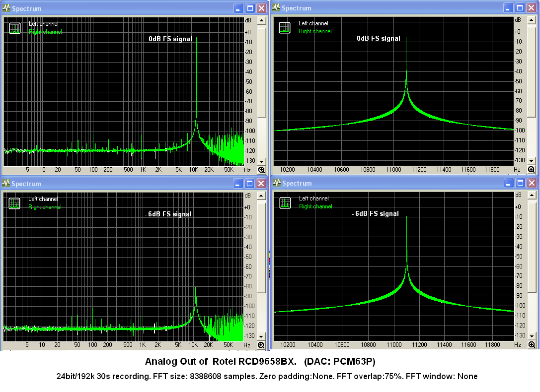Screen dimensions: 540x392
Task: Click '-6dB FS signal' label in wideband Spectrum window
Action: click(168, 214)
